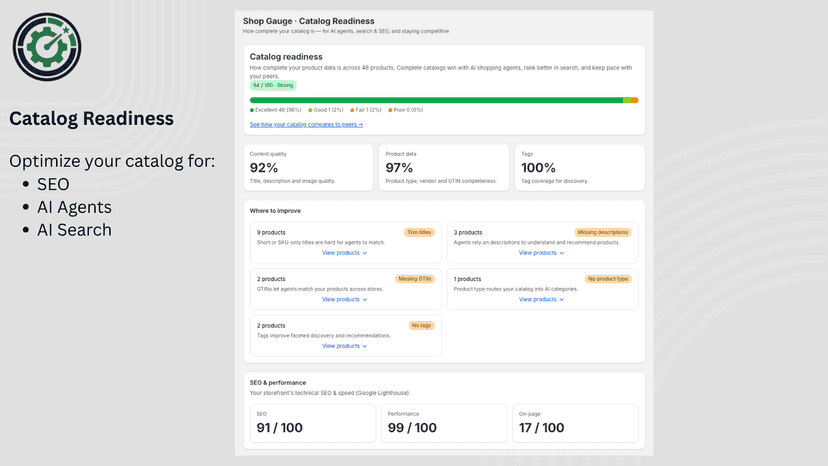The width and height of the screenshot is (828, 466).
Task: Click the '1 products' text
Action: click(x=467, y=279)
